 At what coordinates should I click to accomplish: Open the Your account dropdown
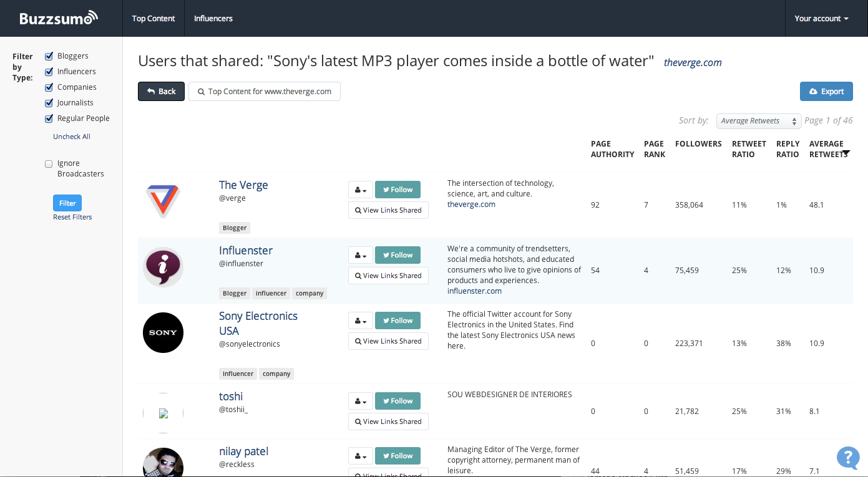click(821, 18)
